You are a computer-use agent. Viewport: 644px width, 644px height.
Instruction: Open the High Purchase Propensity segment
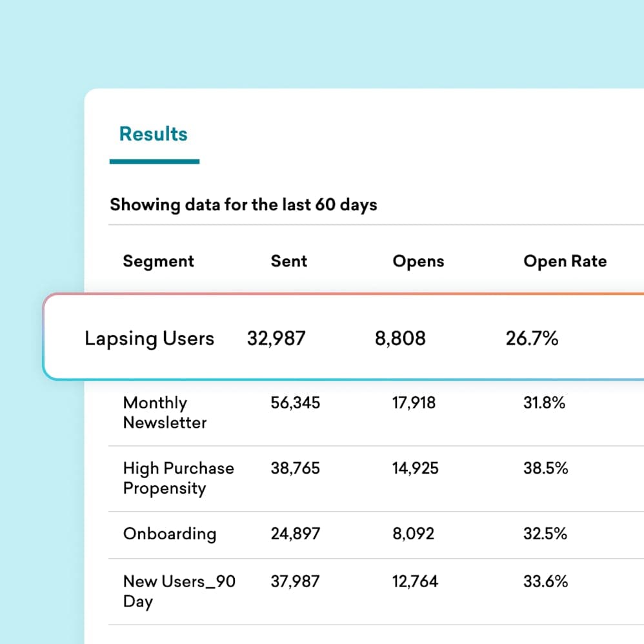[179, 478]
